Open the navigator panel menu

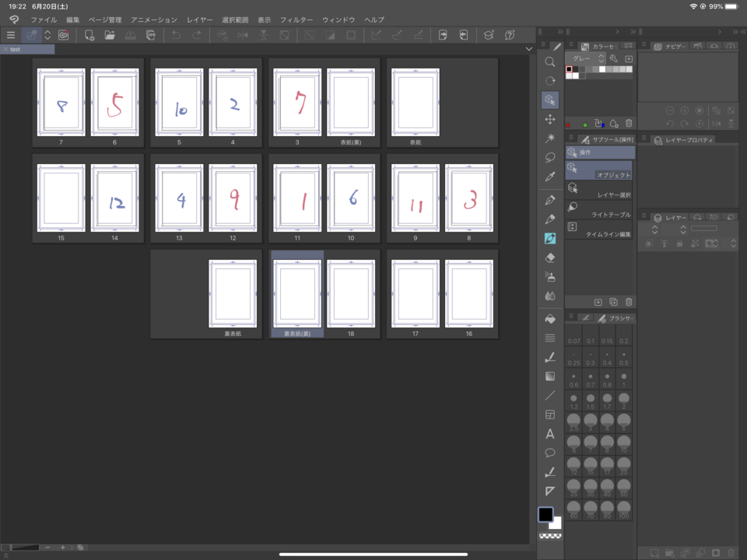click(644, 45)
